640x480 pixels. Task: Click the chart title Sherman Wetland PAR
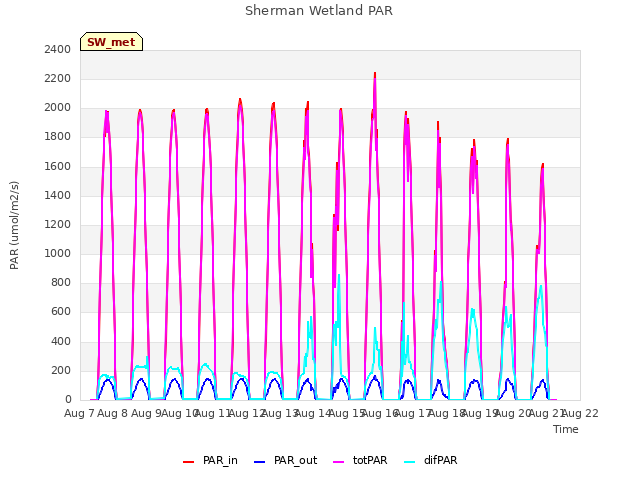(319, 11)
